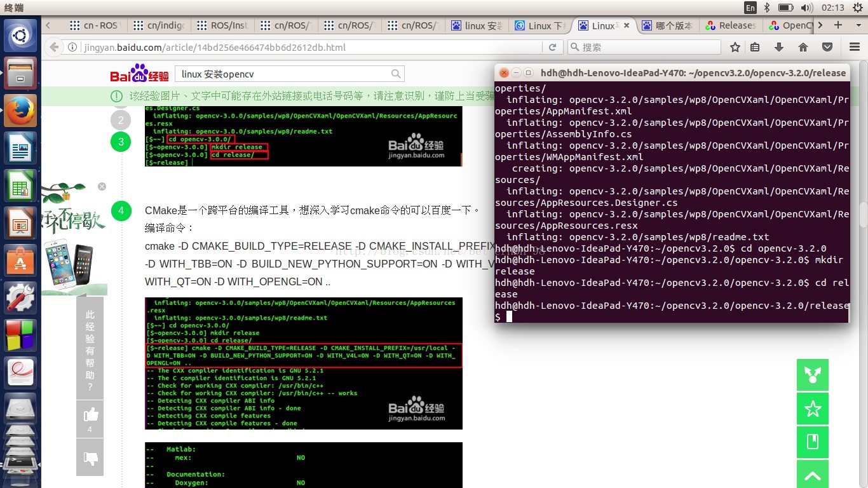
Task: Switch to the 'ROS/Inst' tab
Action: 222,26
